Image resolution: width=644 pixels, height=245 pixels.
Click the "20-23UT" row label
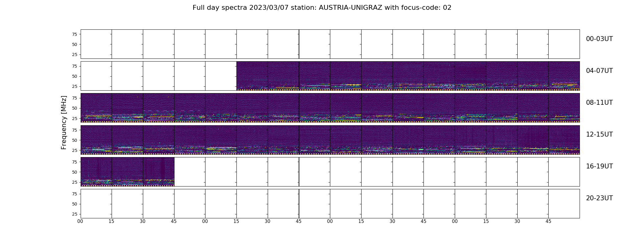pyautogui.click(x=599, y=198)
